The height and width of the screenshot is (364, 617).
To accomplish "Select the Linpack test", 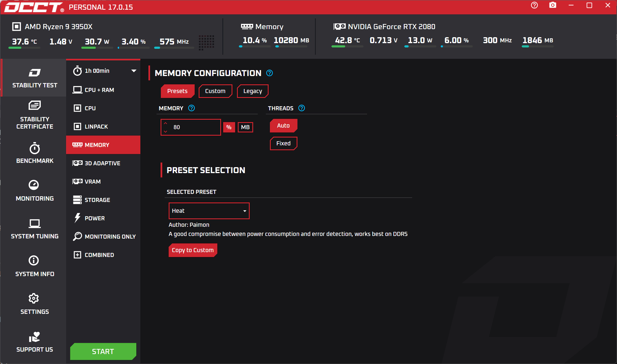I will [x=103, y=126].
